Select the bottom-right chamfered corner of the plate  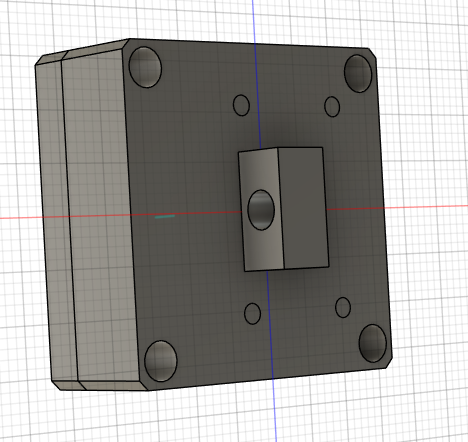click(389, 363)
